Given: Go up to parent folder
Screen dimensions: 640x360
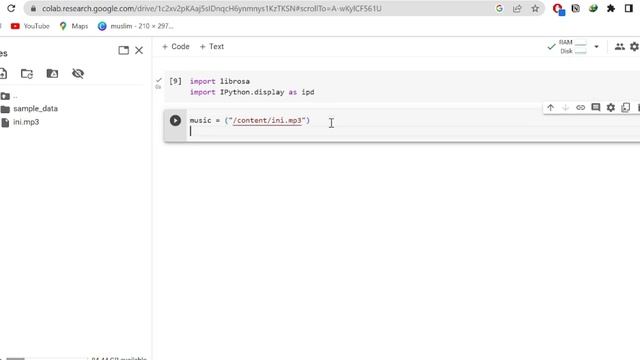Looking at the screenshot, I should [9, 96].
